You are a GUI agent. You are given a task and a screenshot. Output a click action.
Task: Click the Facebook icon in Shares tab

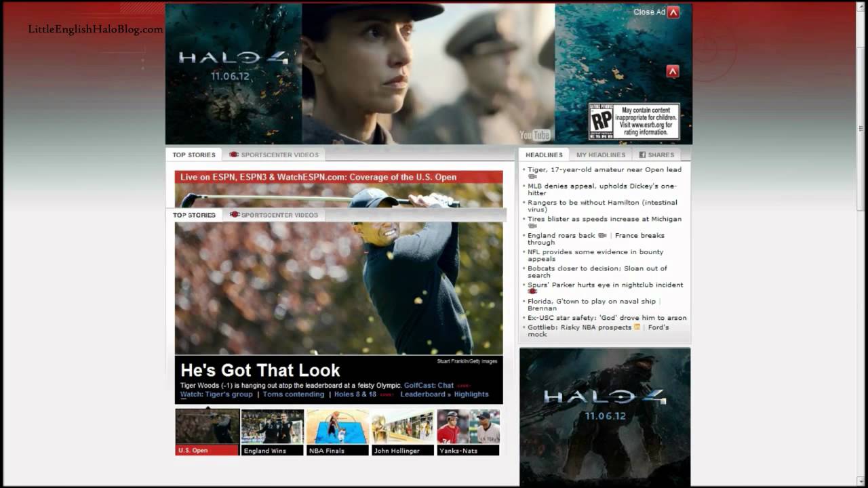642,155
